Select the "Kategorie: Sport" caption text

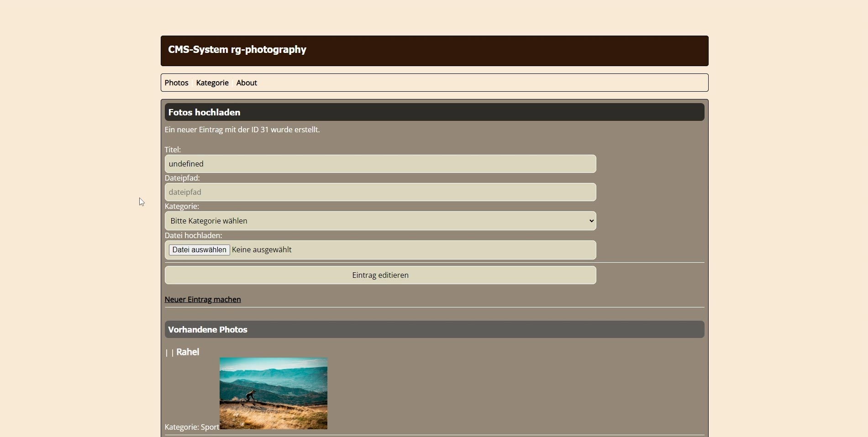click(x=192, y=427)
